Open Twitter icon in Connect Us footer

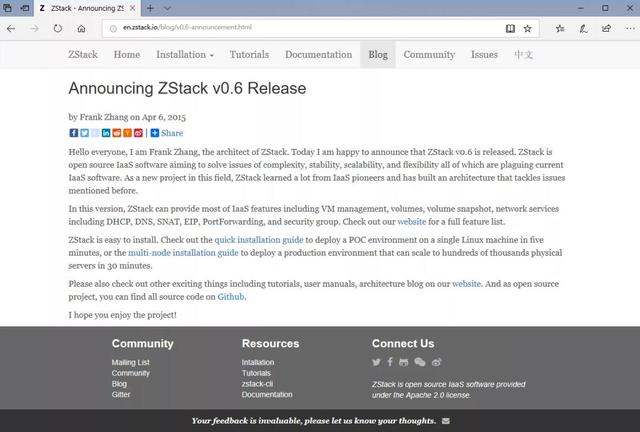point(376,362)
